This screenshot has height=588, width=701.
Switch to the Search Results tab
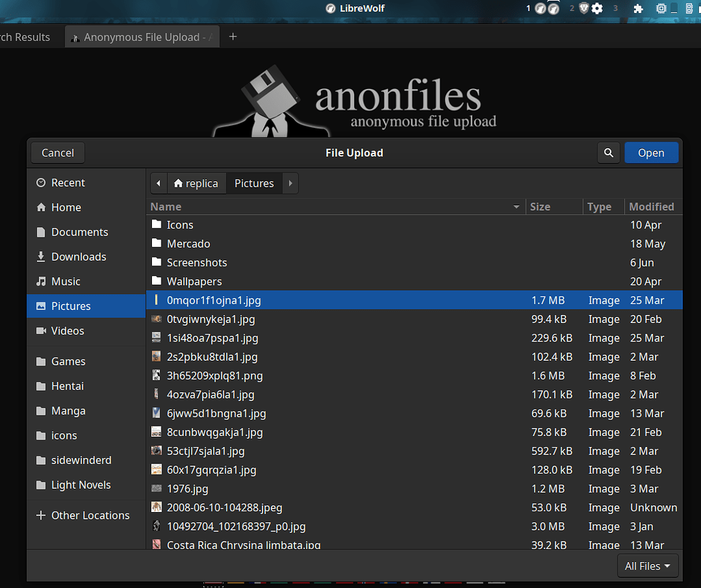(x=24, y=37)
